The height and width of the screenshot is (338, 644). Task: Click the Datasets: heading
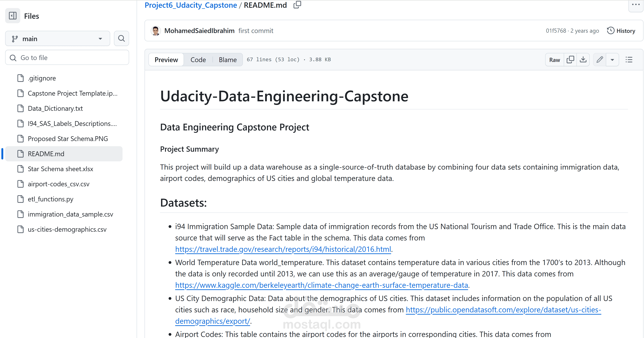click(184, 203)
